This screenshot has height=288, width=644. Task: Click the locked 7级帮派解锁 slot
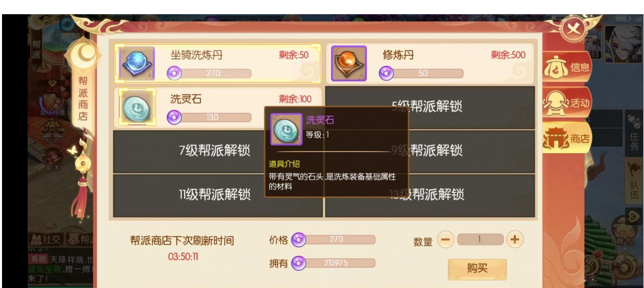click(x=217, y=151)
